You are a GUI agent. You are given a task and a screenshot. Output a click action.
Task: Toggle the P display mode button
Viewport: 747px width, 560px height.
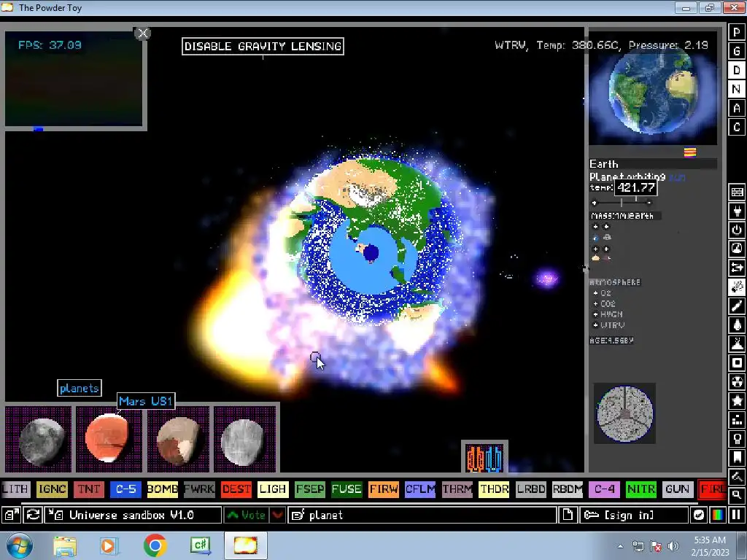(x=737, y=32)
